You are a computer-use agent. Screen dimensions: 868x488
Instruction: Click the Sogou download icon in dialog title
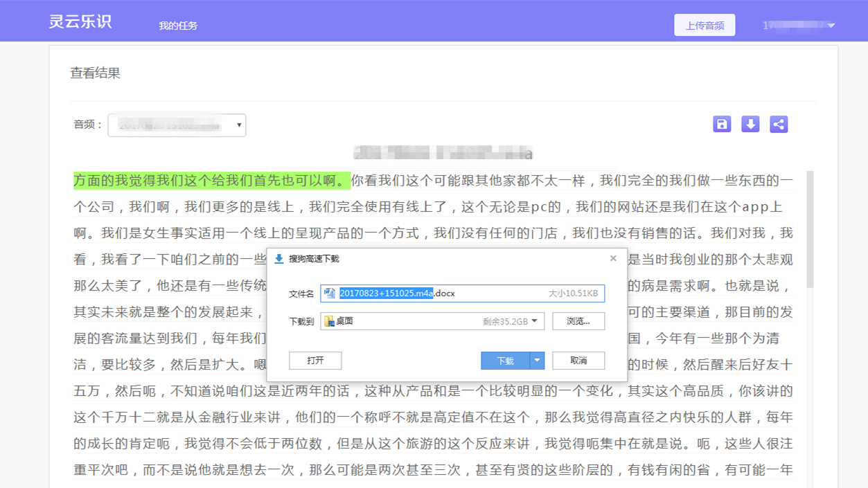[x=279, y=259]
